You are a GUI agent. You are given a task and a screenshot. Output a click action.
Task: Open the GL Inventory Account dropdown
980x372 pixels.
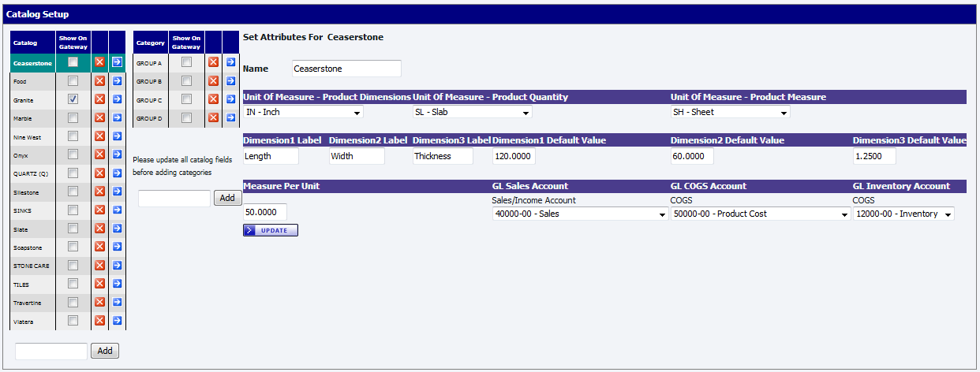click(903, 214)
